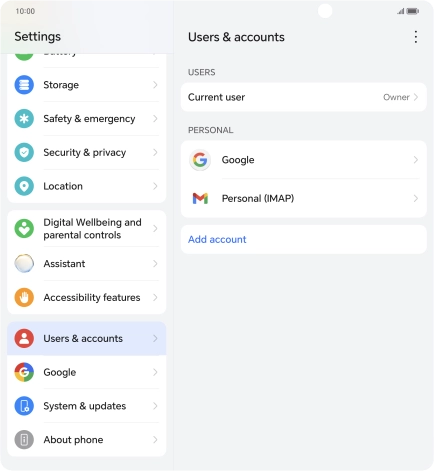Open Personal (IMAP) row chevron
The image size is (434, 471).
coord(416,199)
